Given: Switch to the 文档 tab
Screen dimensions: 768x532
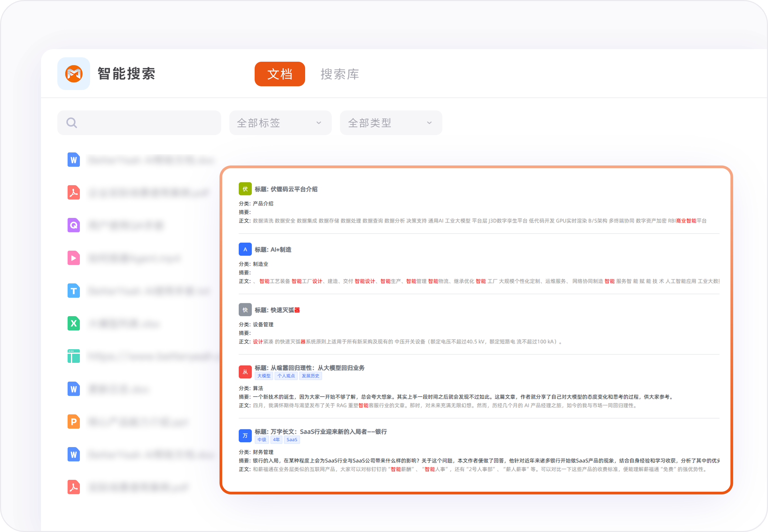Looking at the screenshot, I should click(x=280, y=74).
